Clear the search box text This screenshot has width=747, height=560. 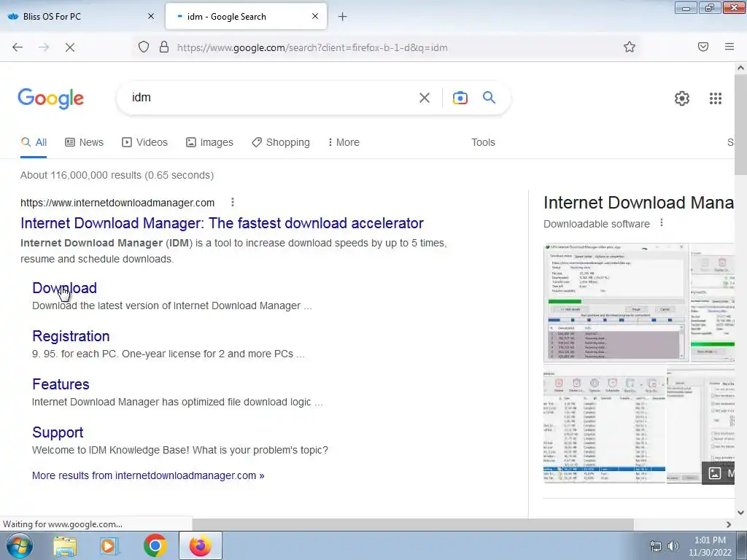424,98
